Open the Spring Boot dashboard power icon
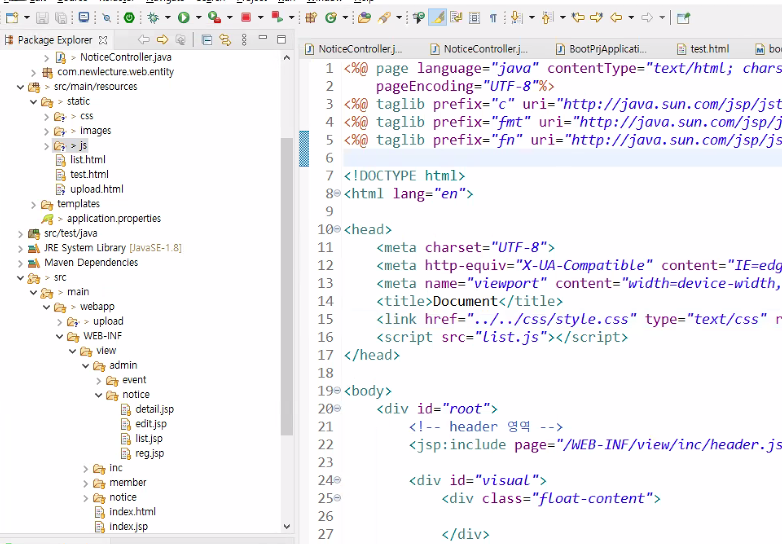The height and width of the screenshot is (544, 782). [x=129, y=18]
